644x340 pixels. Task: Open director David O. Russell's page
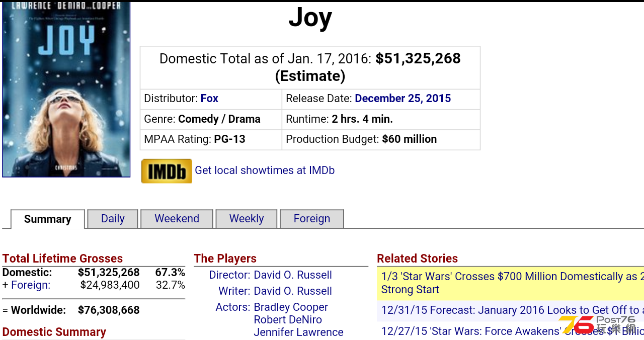tap(293, 275)
